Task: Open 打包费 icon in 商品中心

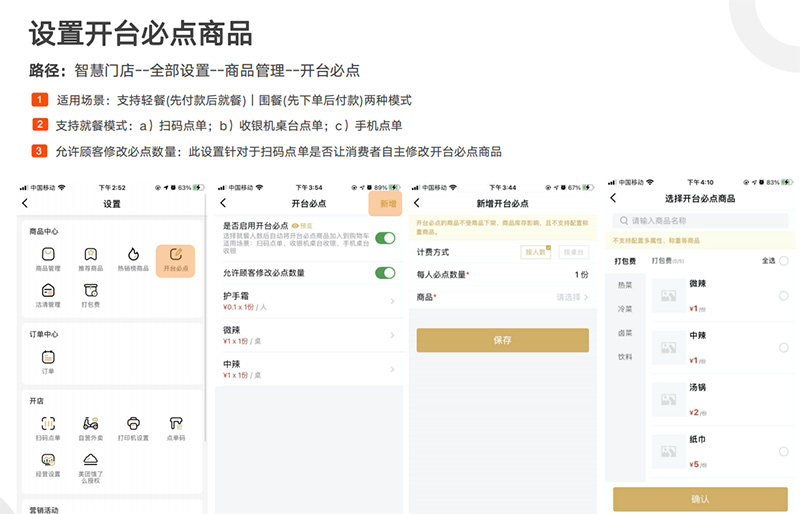Action: point(91,295)
